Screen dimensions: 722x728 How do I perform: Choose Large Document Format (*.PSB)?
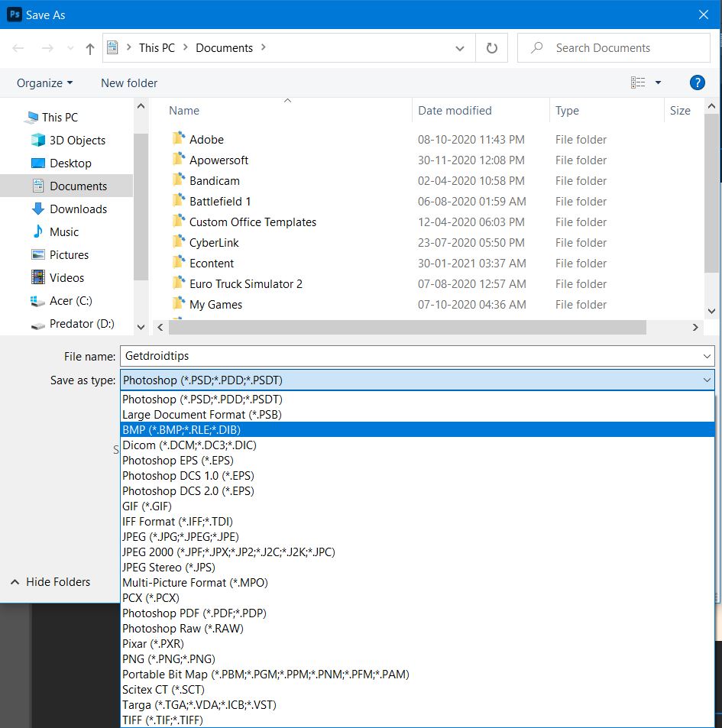click(417, 415)
